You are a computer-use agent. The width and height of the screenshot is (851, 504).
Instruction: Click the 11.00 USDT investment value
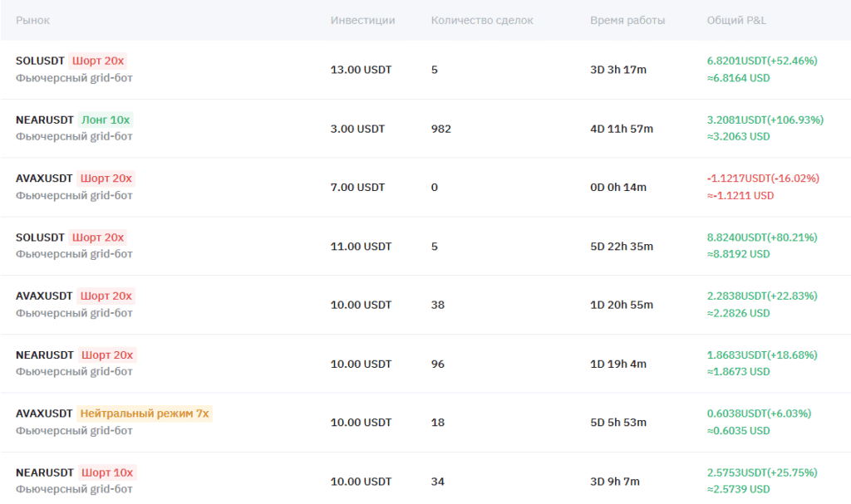click(361, 247)
